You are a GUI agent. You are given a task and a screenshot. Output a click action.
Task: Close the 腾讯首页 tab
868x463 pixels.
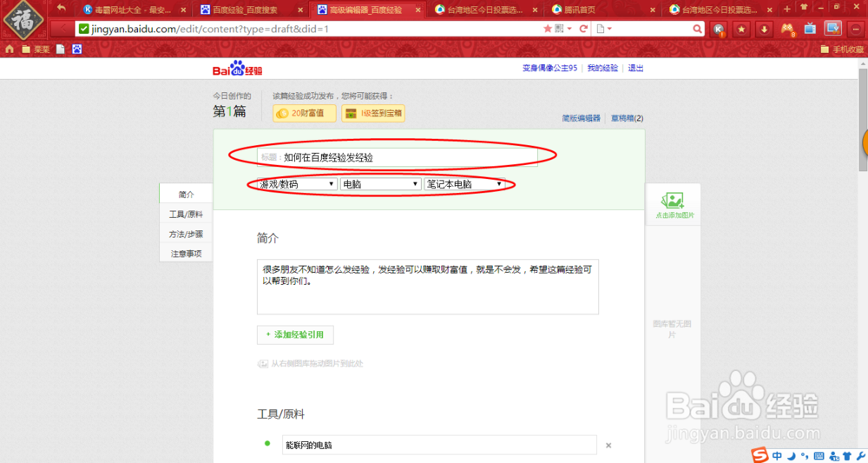coord(652,10)
